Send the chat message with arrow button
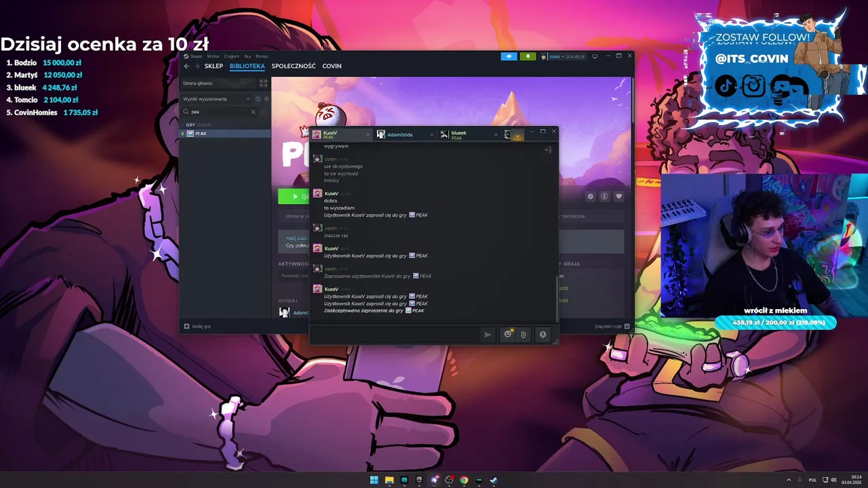 click(x=487, y=334)
